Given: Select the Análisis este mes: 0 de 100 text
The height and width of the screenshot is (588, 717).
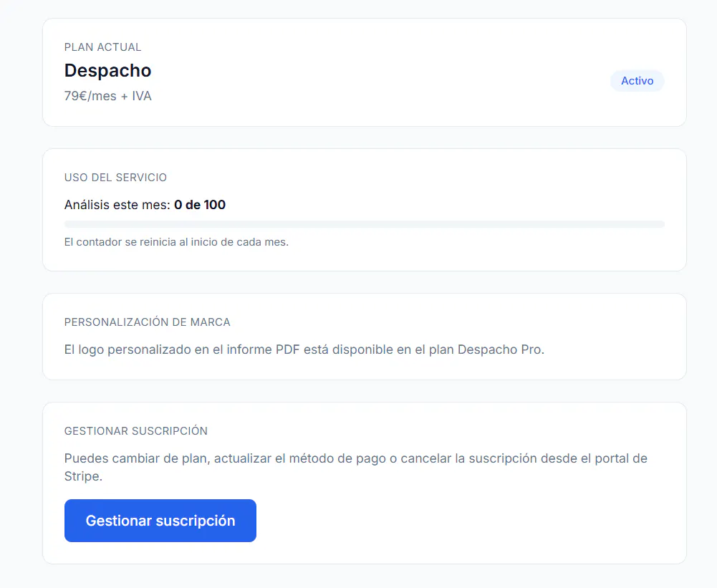Looking at the screenshot, I should click(x=145, y=205).
